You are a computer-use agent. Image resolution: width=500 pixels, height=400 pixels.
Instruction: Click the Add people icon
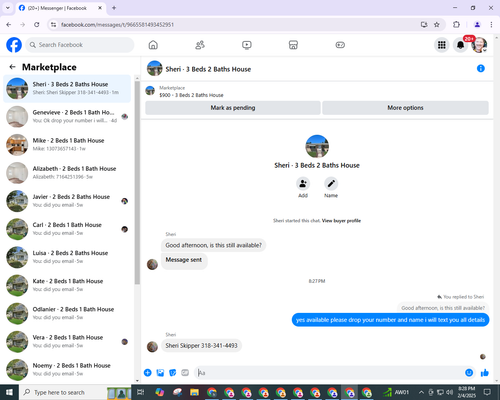click(303, 184)
